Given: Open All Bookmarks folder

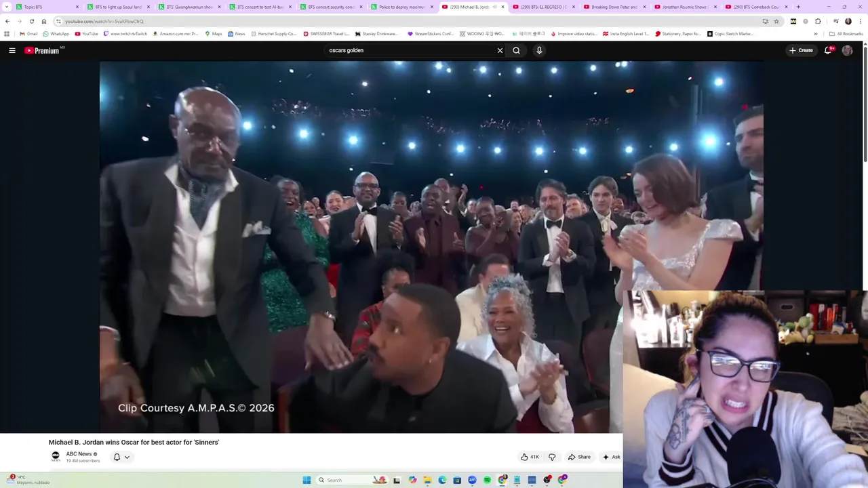Looking at the screenshot, I should click(846, 33).
